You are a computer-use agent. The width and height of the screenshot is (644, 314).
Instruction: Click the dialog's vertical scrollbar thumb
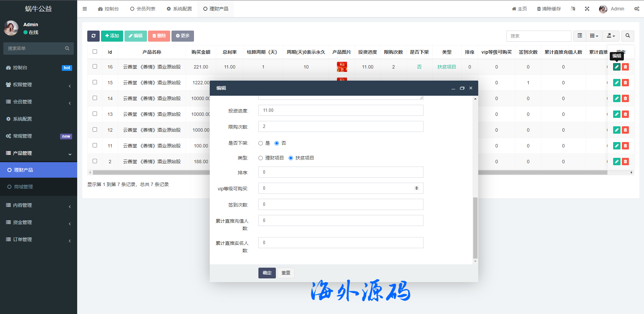click(475, 228)
